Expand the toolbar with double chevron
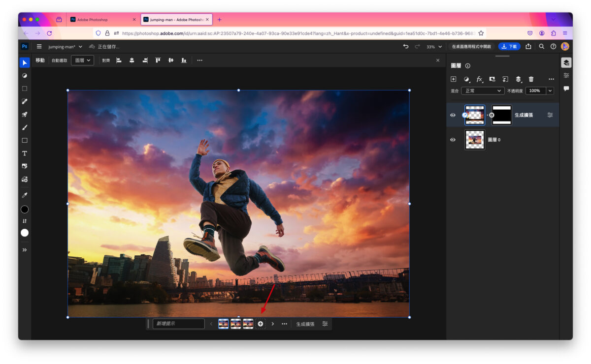The width and height of the screenshot is (591, 364). (x=25, y=250)
